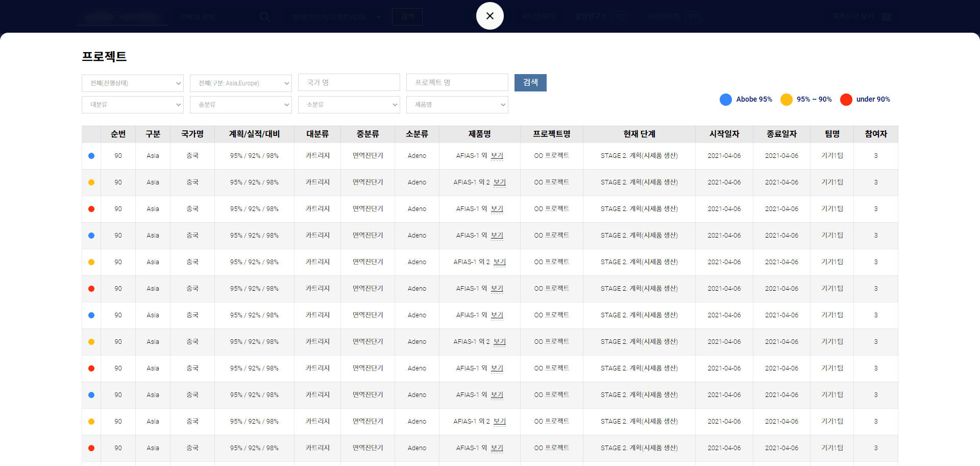Click 보기 link in the second table row

pyautogui.click(x=500, y=182)
